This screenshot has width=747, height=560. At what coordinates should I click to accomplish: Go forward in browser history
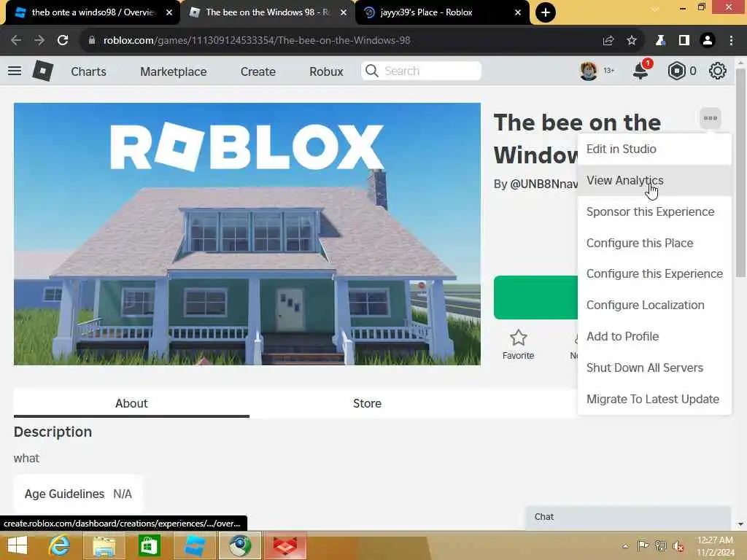click(x=39, y=41)
